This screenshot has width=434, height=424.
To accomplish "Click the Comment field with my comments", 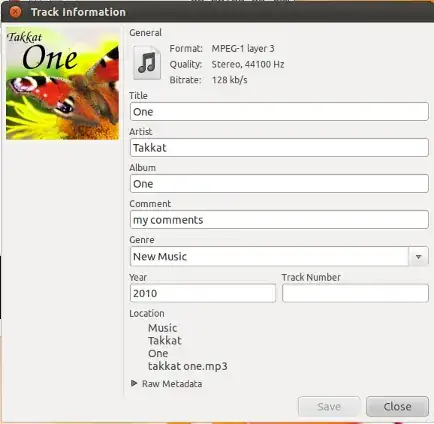I will pos(279,220).
